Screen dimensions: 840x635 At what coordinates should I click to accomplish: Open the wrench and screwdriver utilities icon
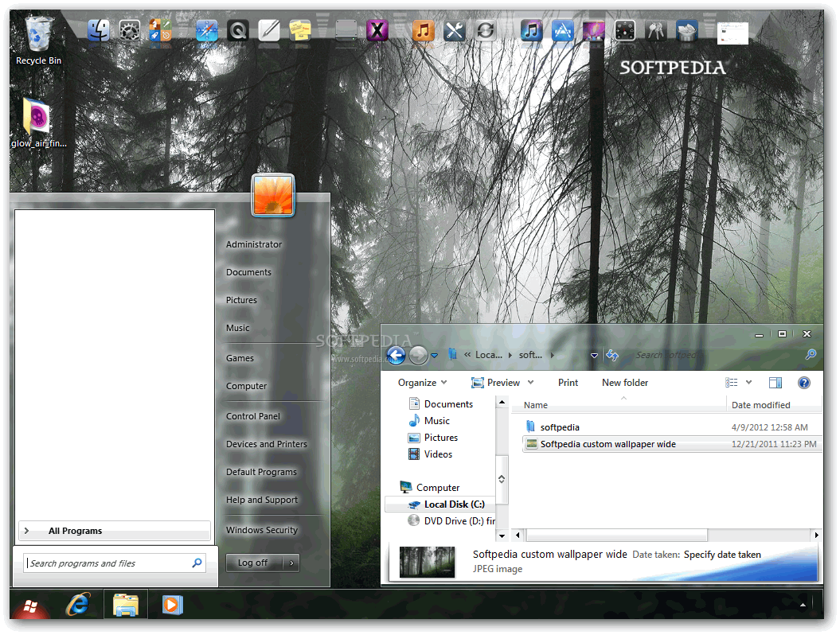coord(455,30)
